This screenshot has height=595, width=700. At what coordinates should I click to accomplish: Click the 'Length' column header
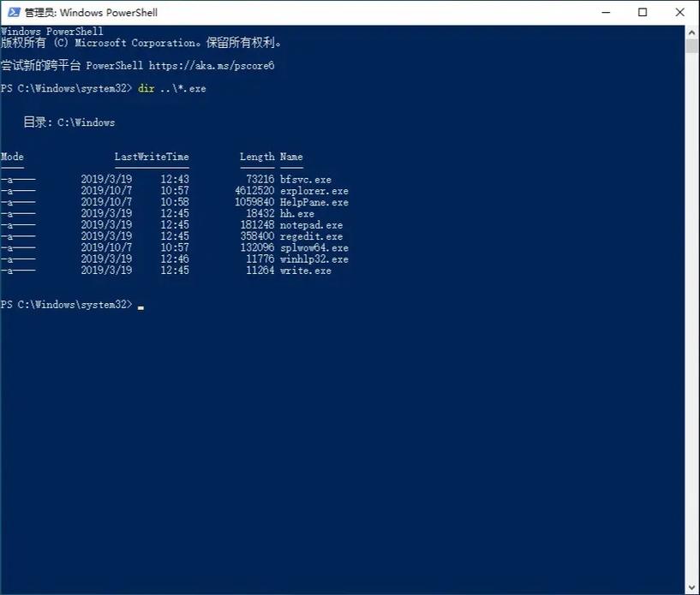coord(257,157)
